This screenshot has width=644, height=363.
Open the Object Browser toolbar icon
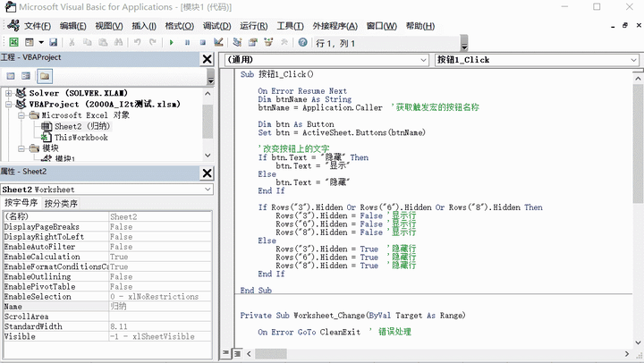point(268,42)
